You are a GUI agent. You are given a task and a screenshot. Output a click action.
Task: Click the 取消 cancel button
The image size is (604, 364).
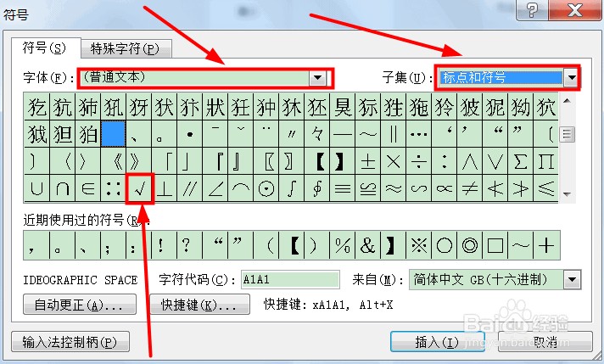545,342
